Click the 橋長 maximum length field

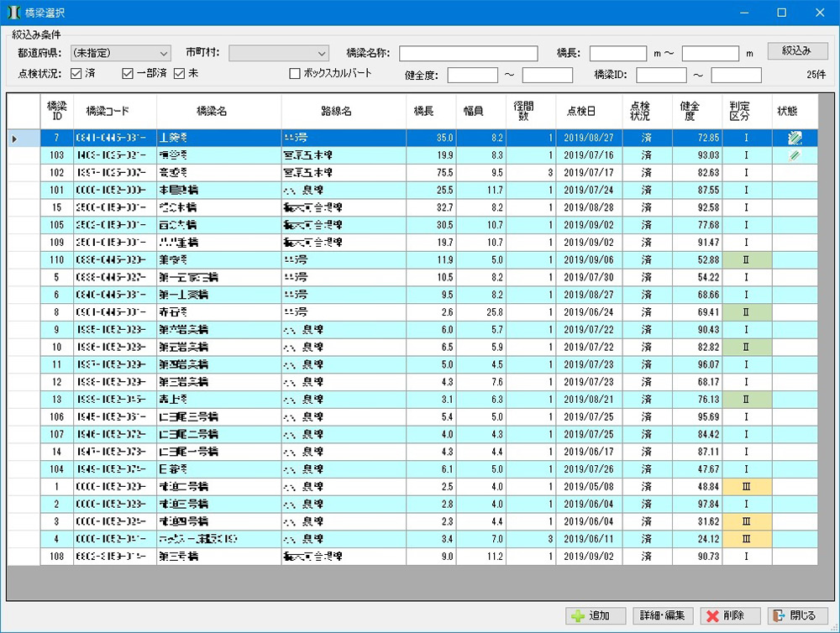pos(711,54)
